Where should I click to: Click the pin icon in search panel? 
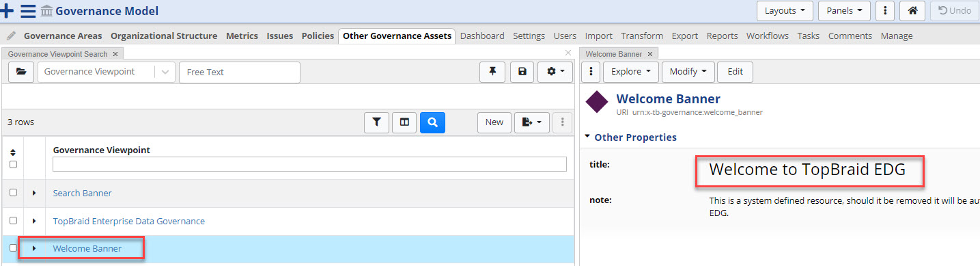click(492, 71)
